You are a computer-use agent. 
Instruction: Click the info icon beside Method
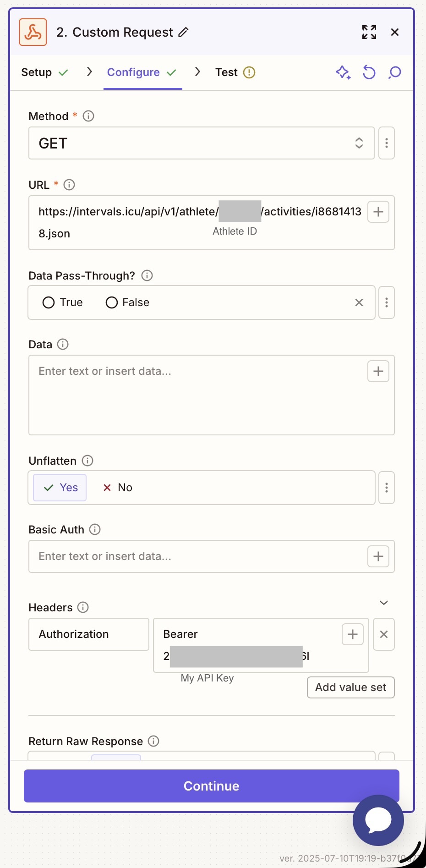(88, 116)
